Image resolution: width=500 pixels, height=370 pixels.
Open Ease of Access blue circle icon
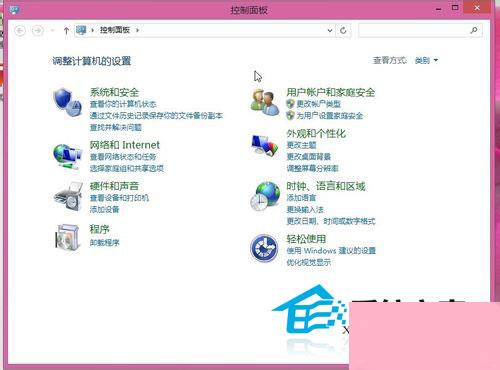[264, 248]
